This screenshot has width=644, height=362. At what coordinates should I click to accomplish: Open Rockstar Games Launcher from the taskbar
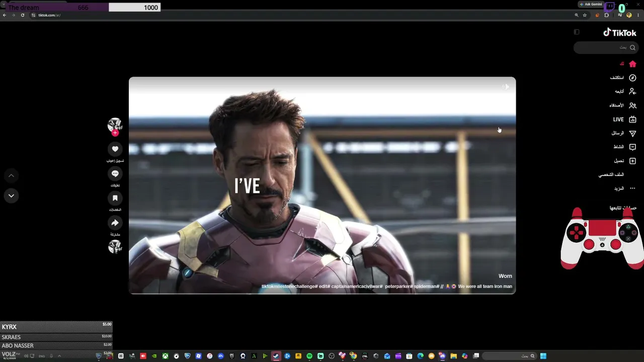click(298, 356)
